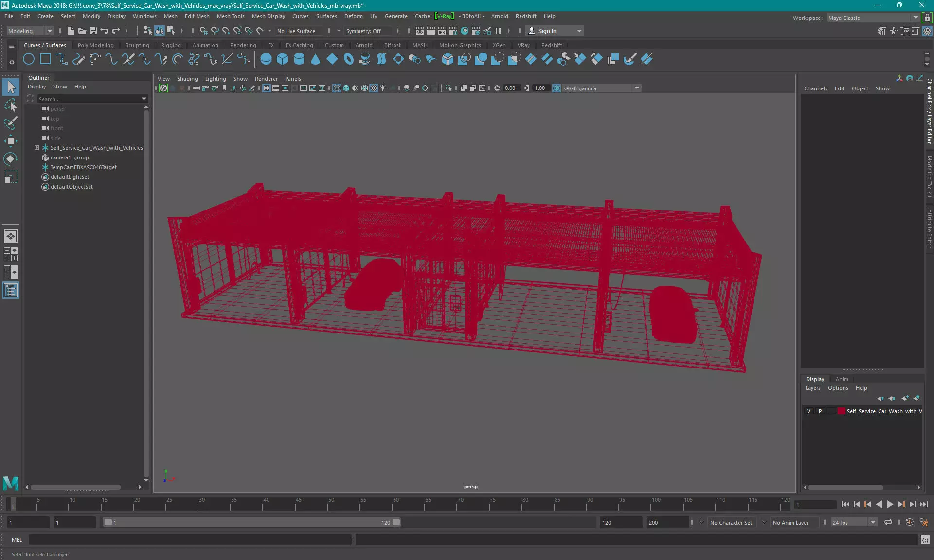Open the Outliner search filter dropdown
934x560 pixels.
click(x=144, y=99)
